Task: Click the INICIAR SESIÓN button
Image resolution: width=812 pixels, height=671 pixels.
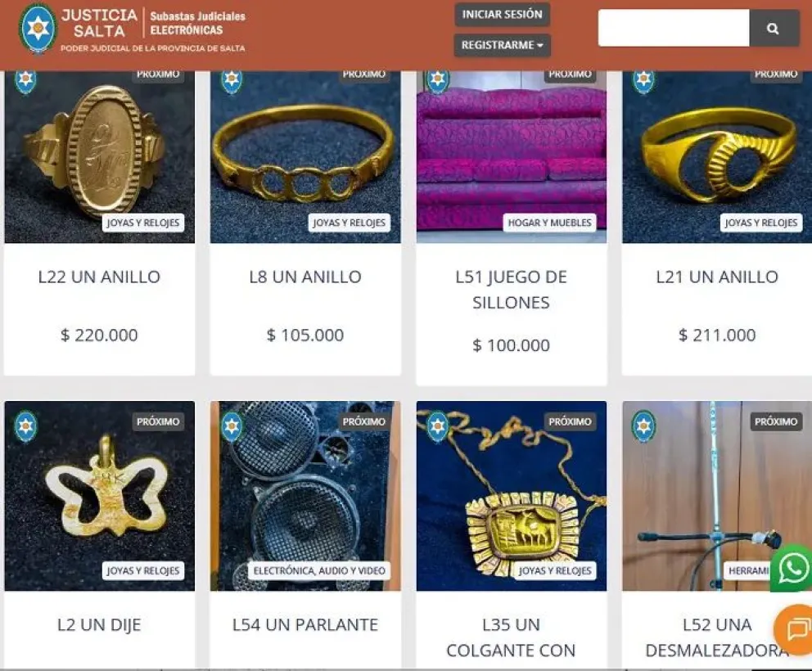Action: 503,15
